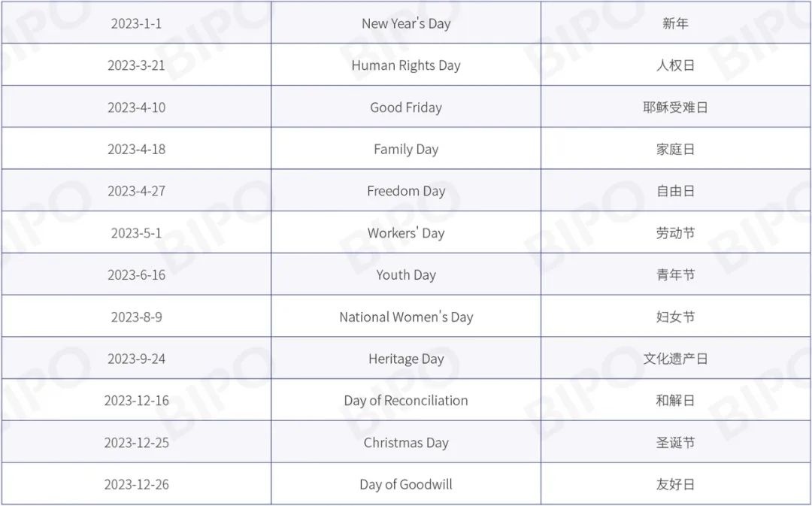Select the New Year's Day cell
This screenshot has height=506, width=812.
tap(406, 23)
